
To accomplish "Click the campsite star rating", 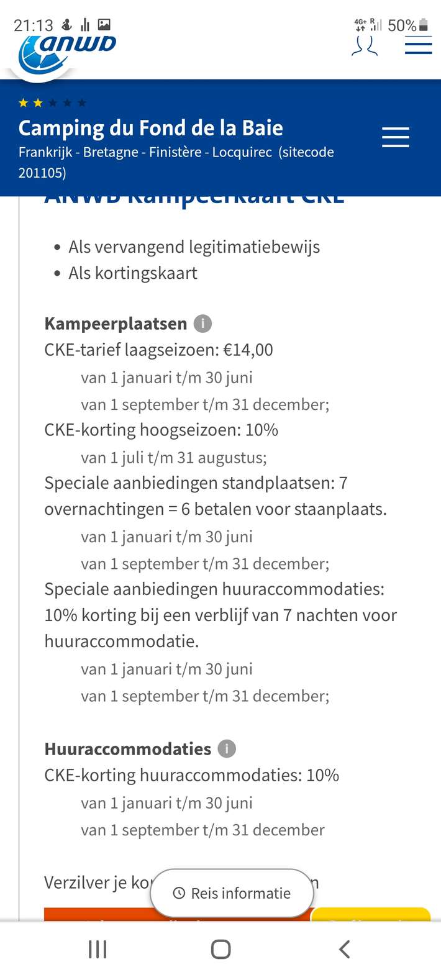I will [x=52, y=103].
